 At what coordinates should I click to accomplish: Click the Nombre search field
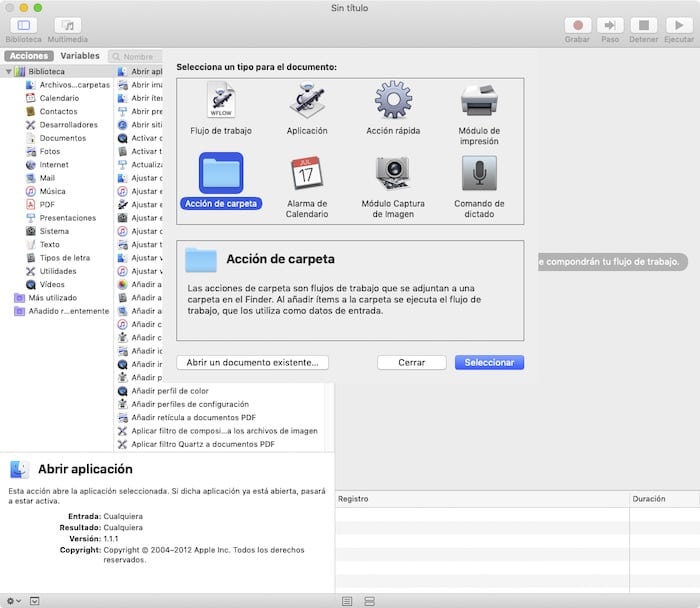tap(140, 57)
